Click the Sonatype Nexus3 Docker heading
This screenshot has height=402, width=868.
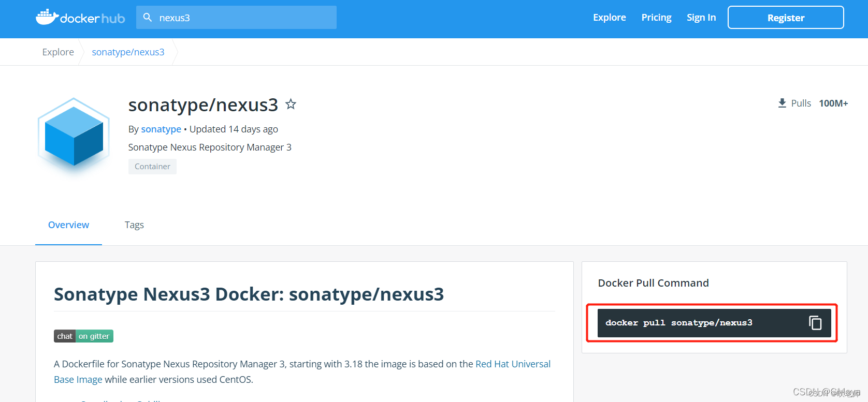[x=249, y=294]
